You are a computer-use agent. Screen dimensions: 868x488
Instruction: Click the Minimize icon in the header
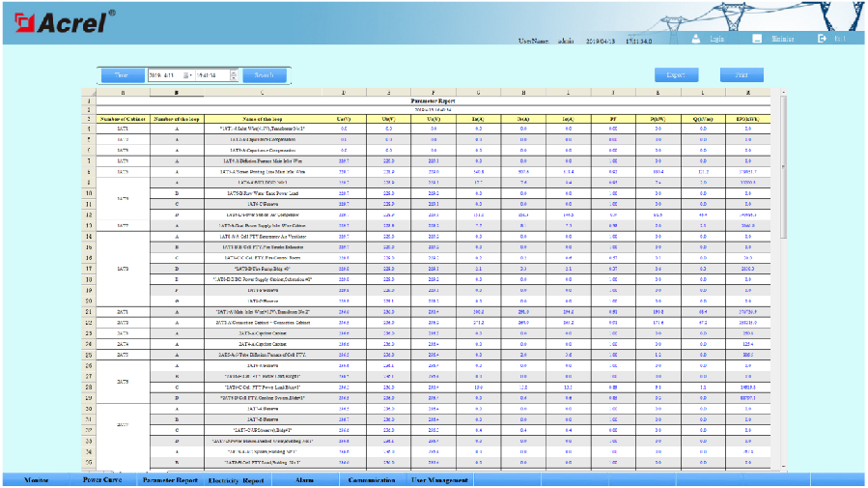(x=758, y=39)
